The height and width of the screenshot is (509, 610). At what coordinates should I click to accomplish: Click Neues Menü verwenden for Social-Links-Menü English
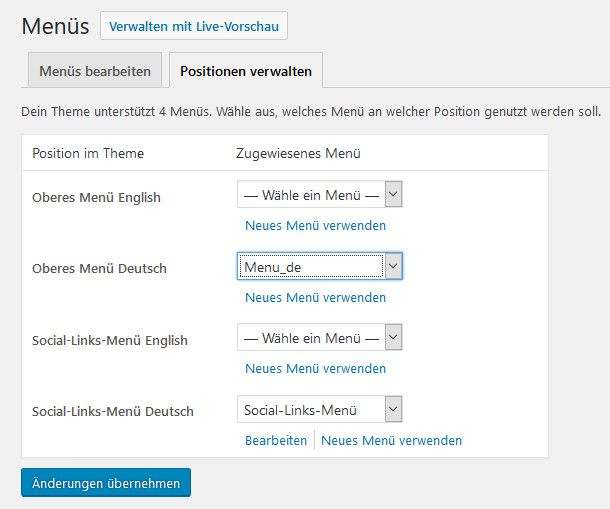(x=316, y=368)
